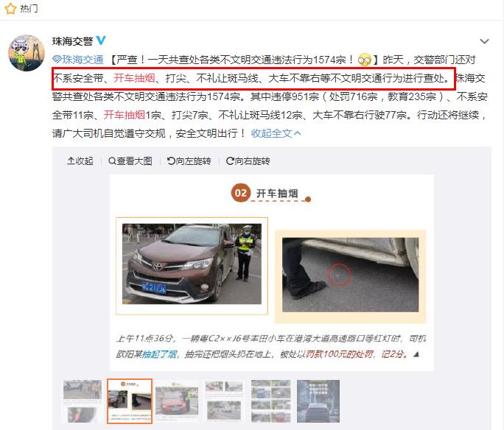
Task: Open the 珠海交警 profile avatar
Action: point(27,53)
